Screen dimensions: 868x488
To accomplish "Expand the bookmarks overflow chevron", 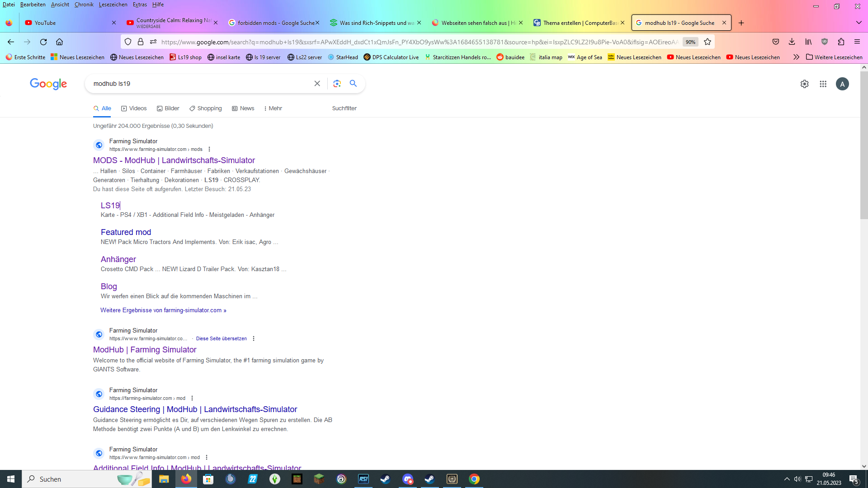I will (x=797, y=57).
